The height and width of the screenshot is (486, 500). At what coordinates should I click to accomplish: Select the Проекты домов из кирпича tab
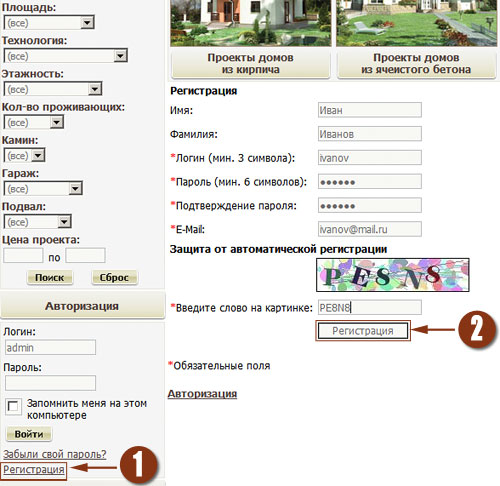[x=251, y=64]
